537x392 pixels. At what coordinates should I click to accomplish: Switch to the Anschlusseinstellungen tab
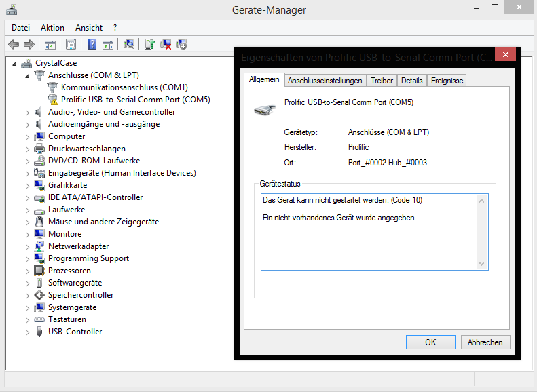[325, 81]
